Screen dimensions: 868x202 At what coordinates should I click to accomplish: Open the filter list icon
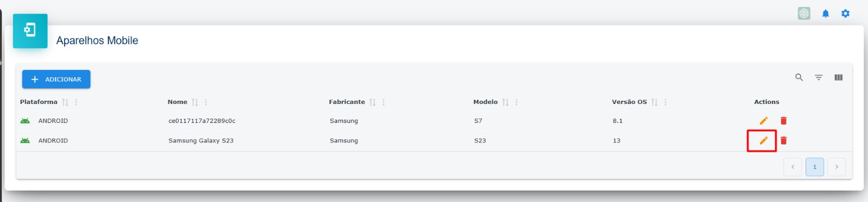pos(819,77)
